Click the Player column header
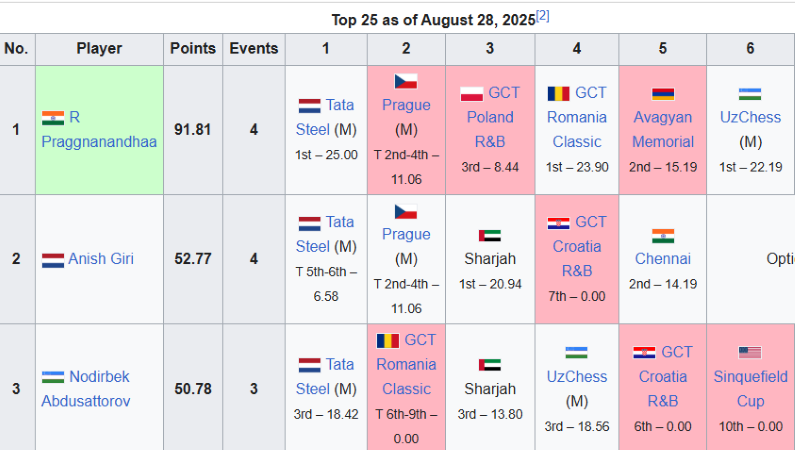This screenshot has width=795, height=450. pyautogui.click(x=99, y=48)
